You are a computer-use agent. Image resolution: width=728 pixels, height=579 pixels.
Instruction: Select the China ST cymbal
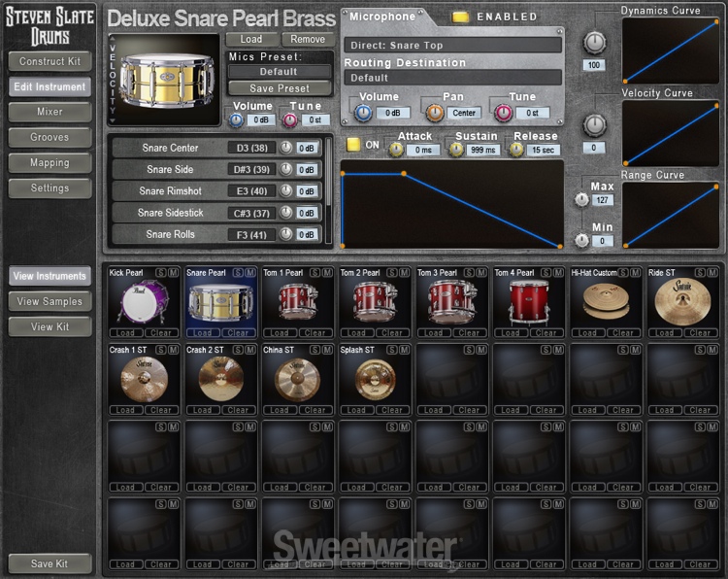294,379
